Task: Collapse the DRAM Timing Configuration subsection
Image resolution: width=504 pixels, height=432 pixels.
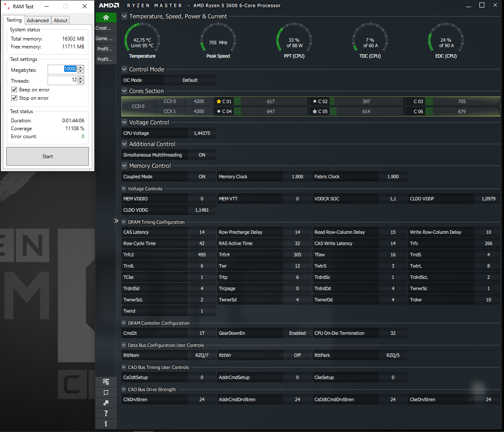Action: [x=124, y=222]
